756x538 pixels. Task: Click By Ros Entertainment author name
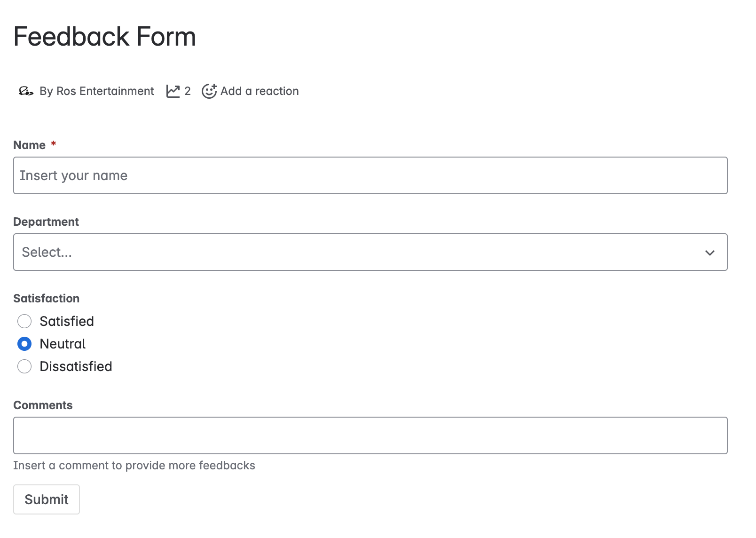click(x=96, y=91)
